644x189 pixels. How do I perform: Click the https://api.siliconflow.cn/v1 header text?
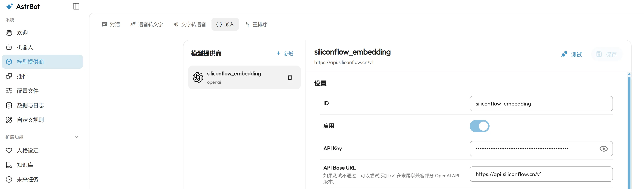[x=344, y=62]
